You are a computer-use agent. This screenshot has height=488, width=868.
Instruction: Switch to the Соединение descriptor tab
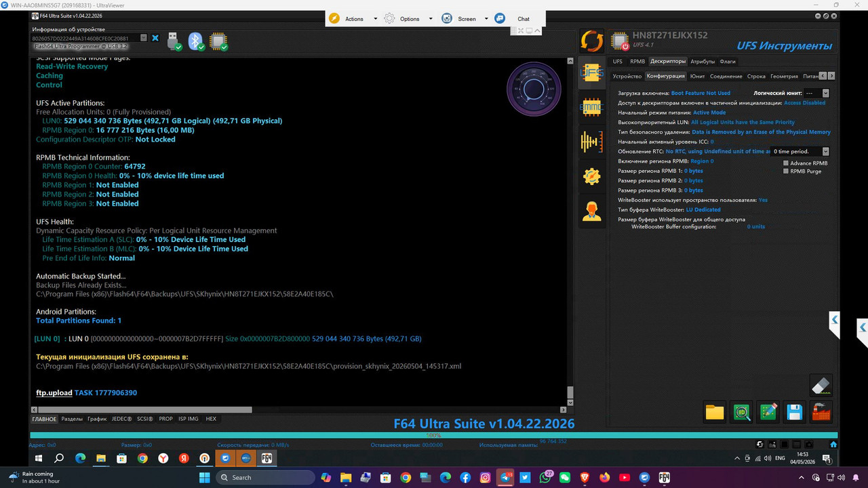(726, 77)
